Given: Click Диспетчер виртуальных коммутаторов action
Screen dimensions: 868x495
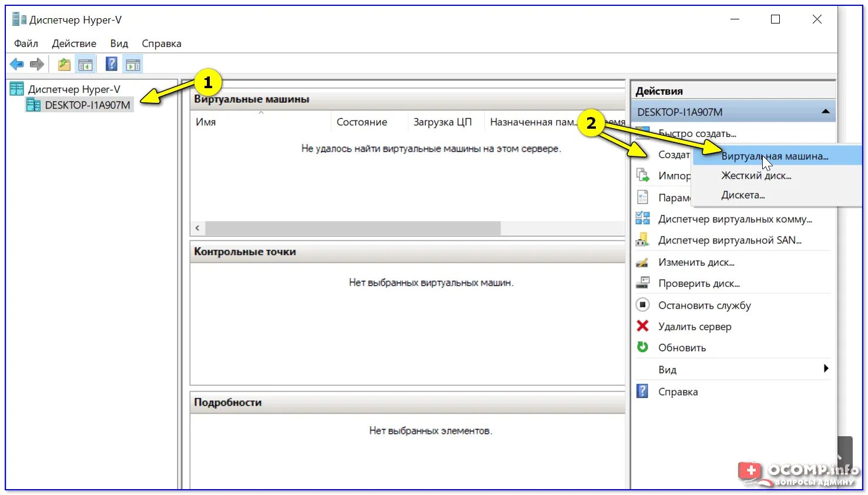Looking at the screenshot, I should [x=735, y=219].
